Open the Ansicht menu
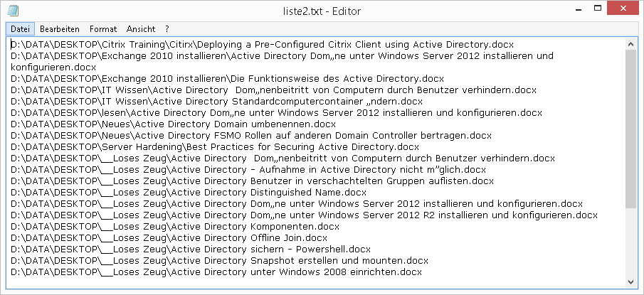 (x=141, y=29)
